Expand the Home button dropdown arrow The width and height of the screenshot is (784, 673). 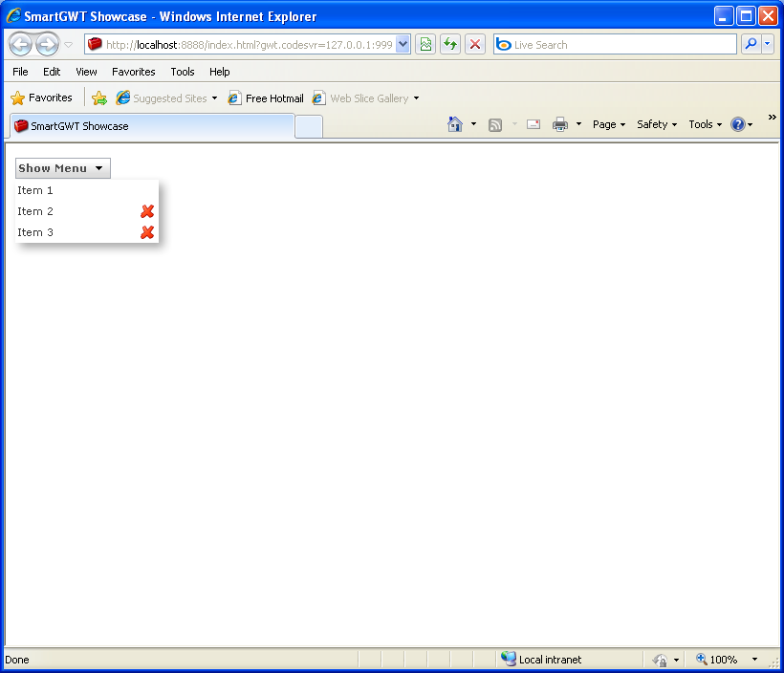tap(473, 124)
